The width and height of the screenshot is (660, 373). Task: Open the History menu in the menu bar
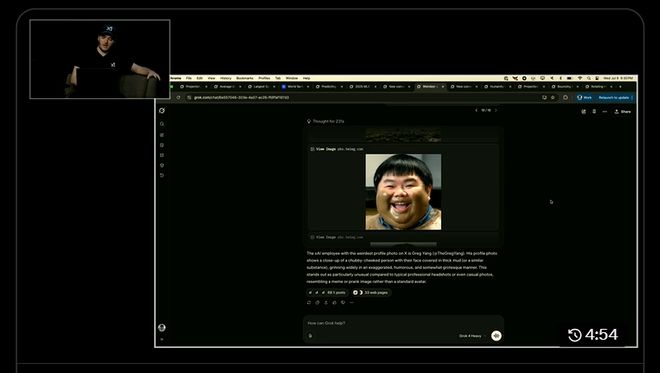click(x=226, y=78)
